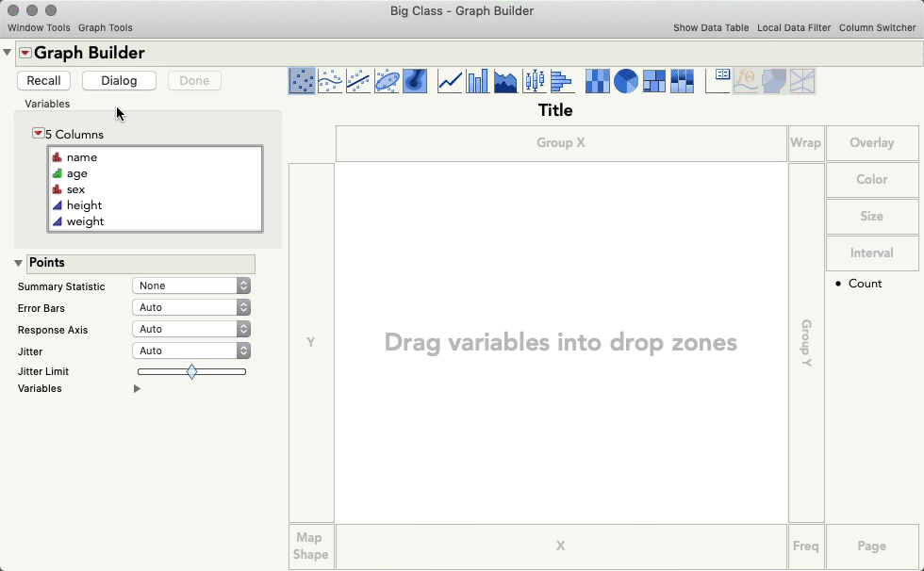Click the Recall button

coord(43,80)
